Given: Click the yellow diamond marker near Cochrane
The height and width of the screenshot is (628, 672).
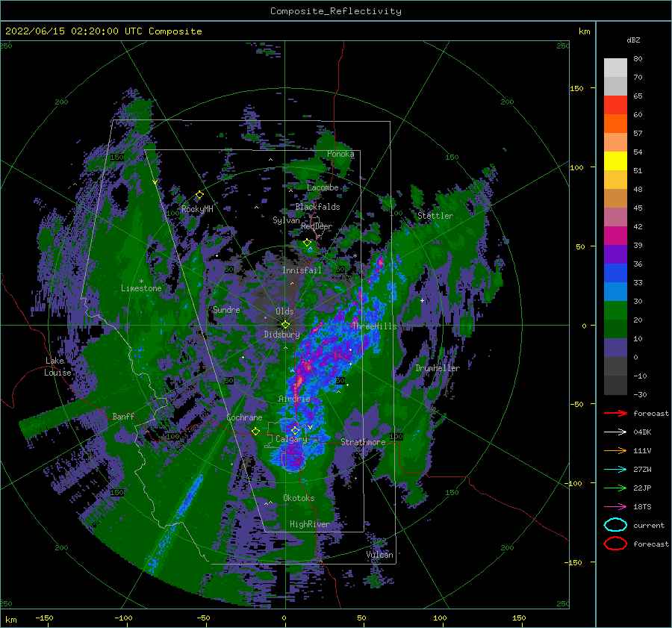Looking at the screenshot, I should 255,431.
